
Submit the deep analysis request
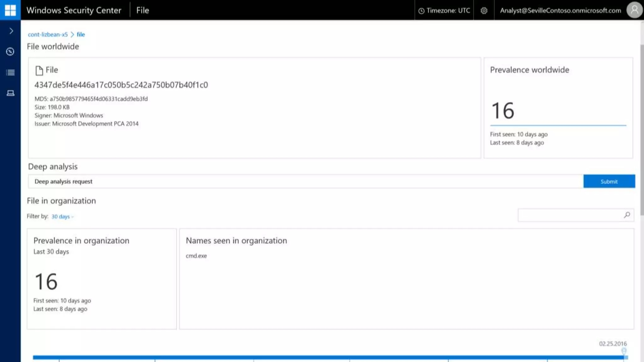pos(609,181)
